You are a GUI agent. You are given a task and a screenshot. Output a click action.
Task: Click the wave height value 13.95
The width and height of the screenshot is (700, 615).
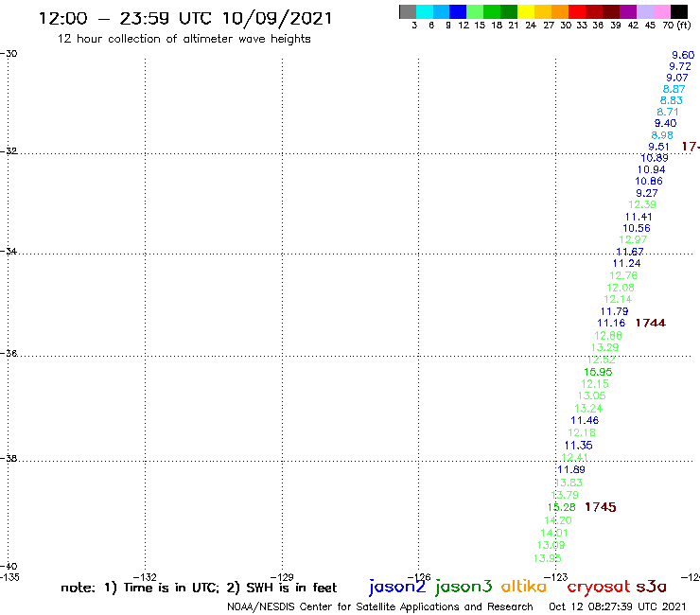pos(548,558)
